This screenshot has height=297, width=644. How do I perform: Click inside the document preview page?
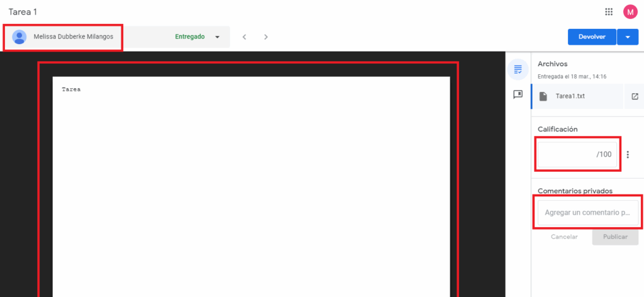click(x=252, y=189)
